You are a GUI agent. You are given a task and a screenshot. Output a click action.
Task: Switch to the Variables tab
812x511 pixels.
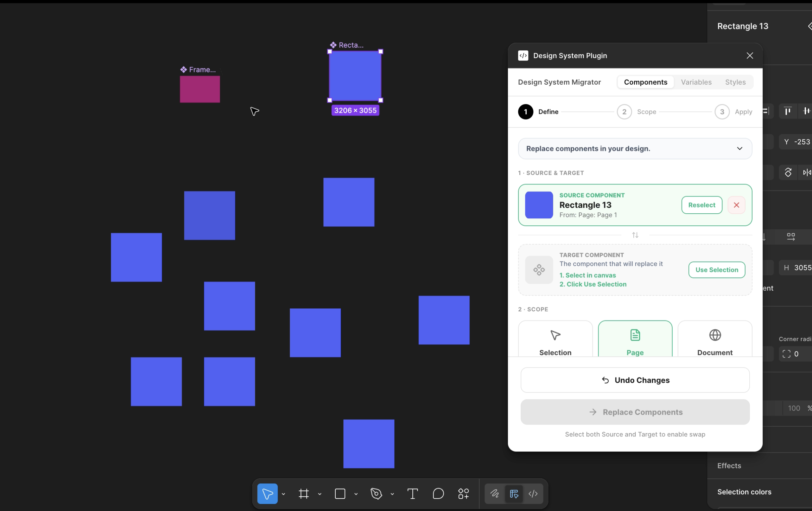696,82
